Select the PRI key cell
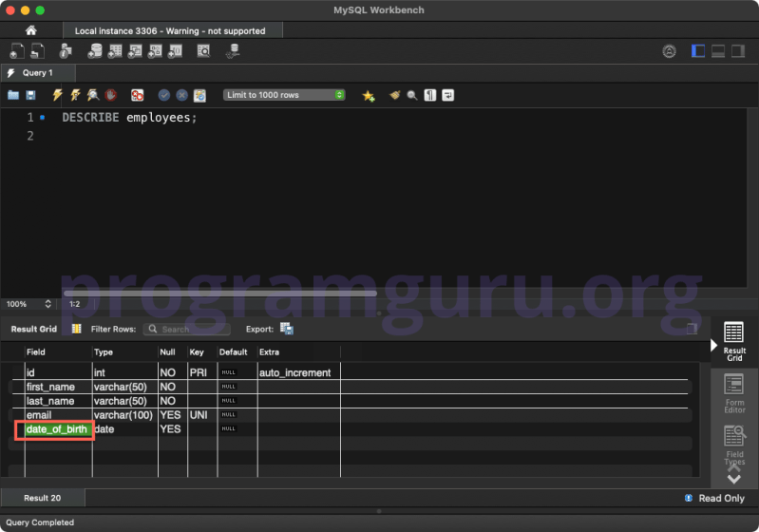759x532 pixels. [x=202, y=372]
